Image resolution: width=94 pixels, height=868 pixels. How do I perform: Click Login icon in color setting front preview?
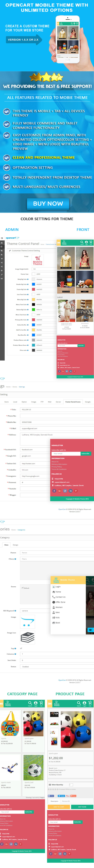86,242
